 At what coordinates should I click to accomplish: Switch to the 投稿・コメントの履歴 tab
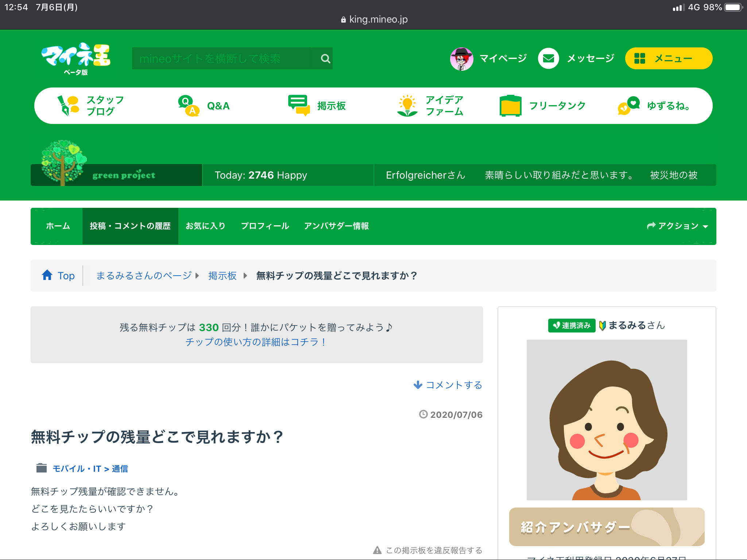click(x=130, y=226)
